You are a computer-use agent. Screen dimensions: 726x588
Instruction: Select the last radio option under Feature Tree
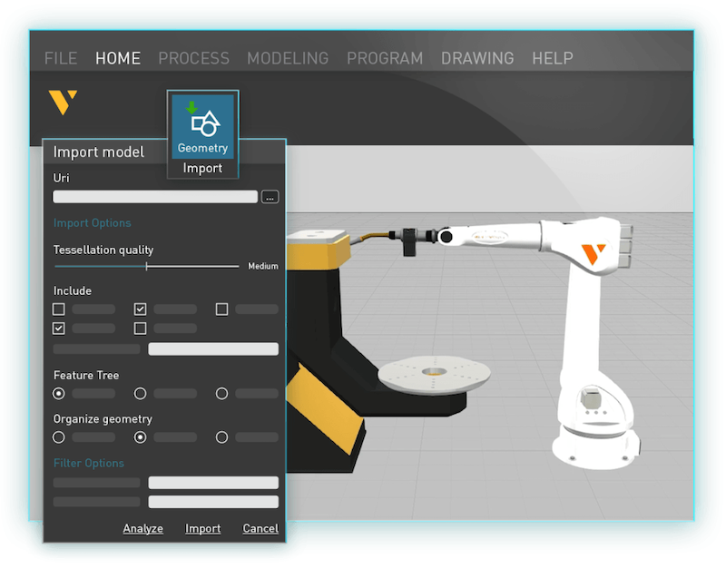click(x=221, y=394)
